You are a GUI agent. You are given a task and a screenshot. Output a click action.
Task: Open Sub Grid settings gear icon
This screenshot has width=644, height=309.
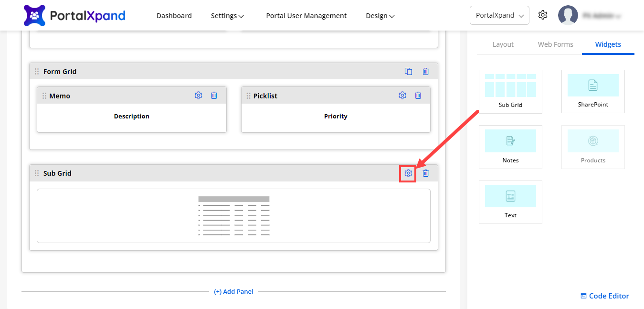tap(408, 173)
